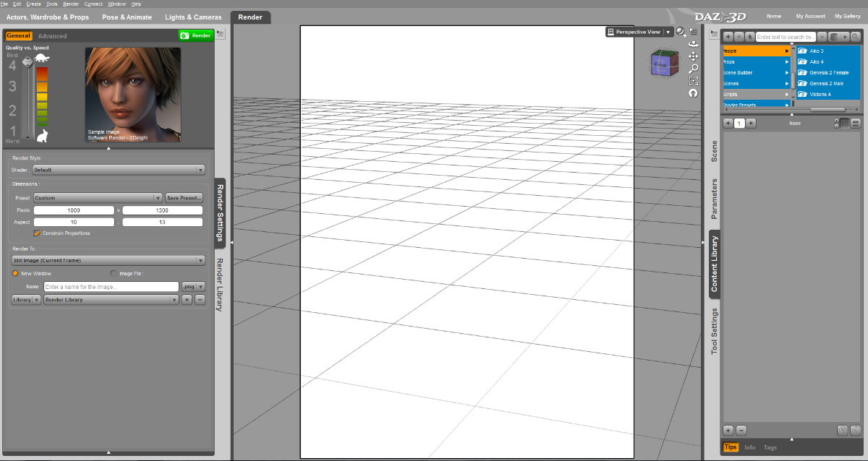Open the Info tab at bottom
868x461 pixels.
point(750,447)
